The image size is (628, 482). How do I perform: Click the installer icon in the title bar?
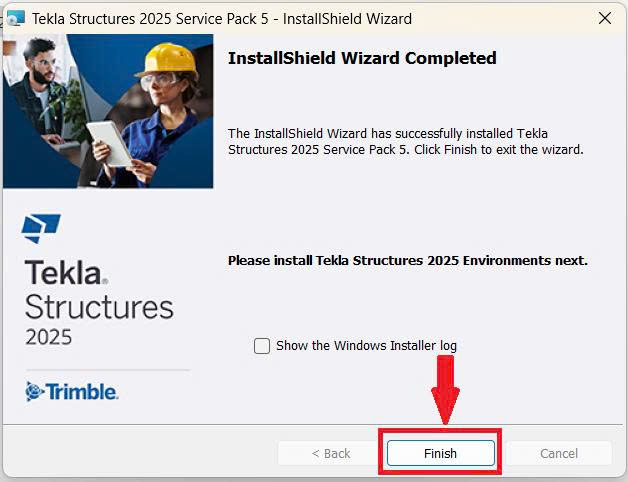(15, 18)
